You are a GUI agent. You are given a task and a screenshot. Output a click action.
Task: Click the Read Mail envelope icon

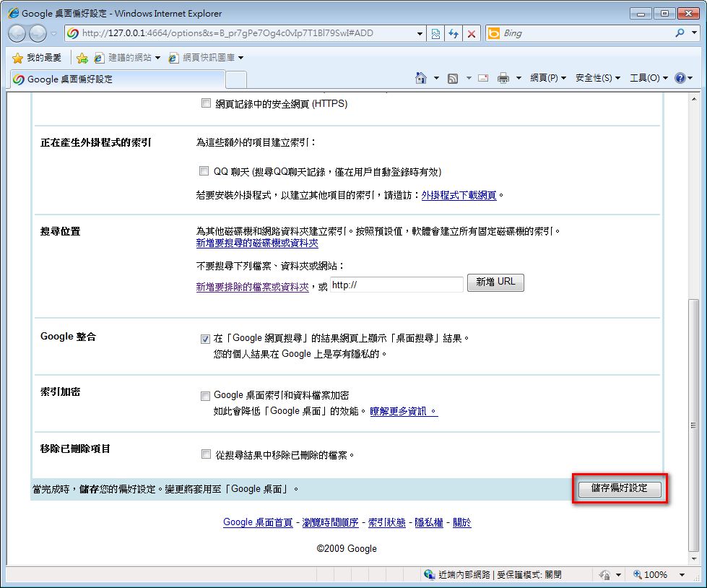483,78
